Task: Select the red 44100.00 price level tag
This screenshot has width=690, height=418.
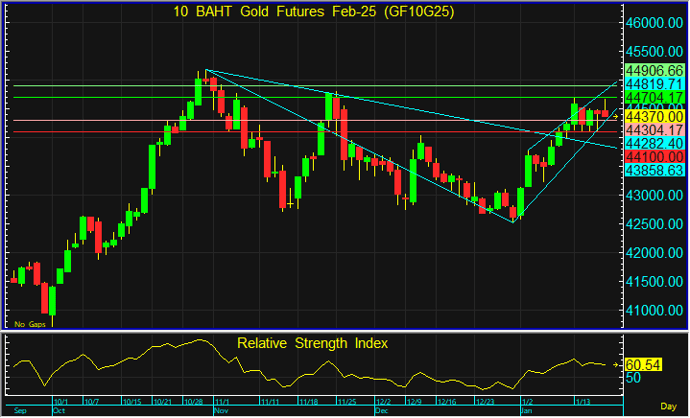Action: point(654,158)
